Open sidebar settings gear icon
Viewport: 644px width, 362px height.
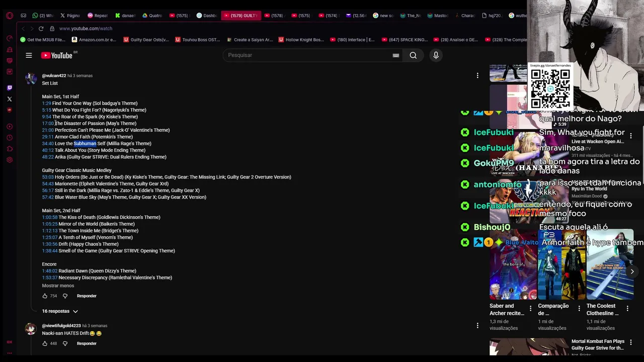tap(10, 160)
